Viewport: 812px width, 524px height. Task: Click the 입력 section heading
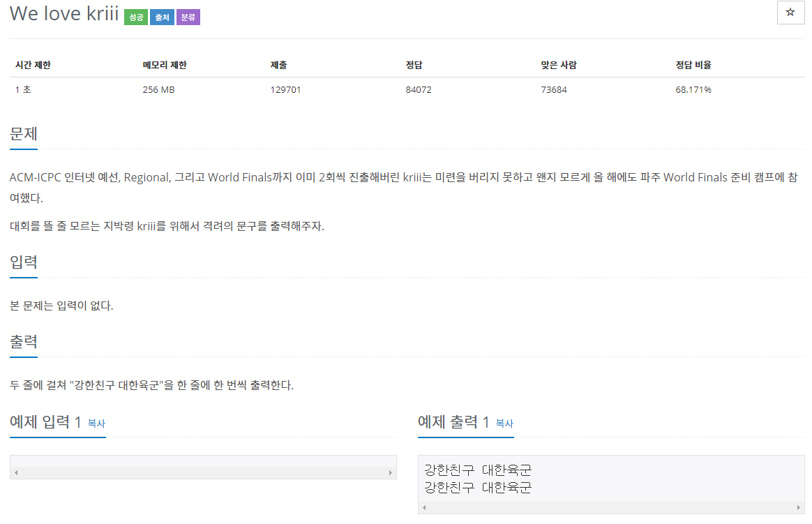point(23,262)
